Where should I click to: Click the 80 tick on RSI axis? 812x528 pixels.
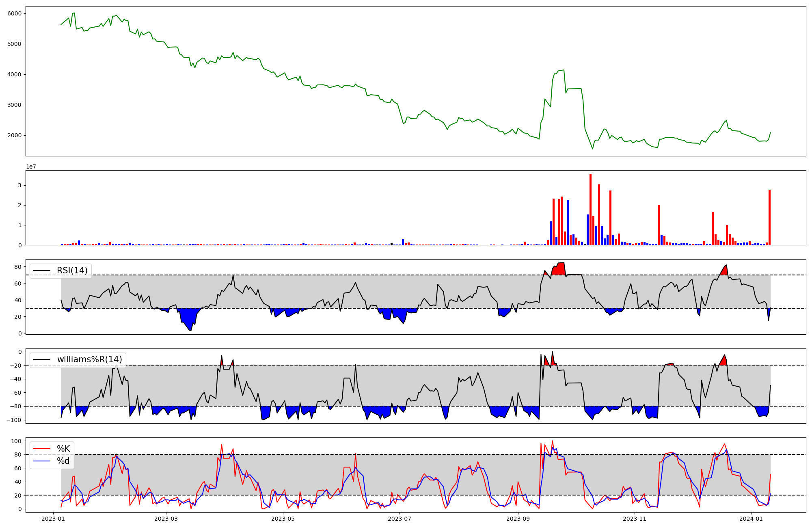[18, 267]
